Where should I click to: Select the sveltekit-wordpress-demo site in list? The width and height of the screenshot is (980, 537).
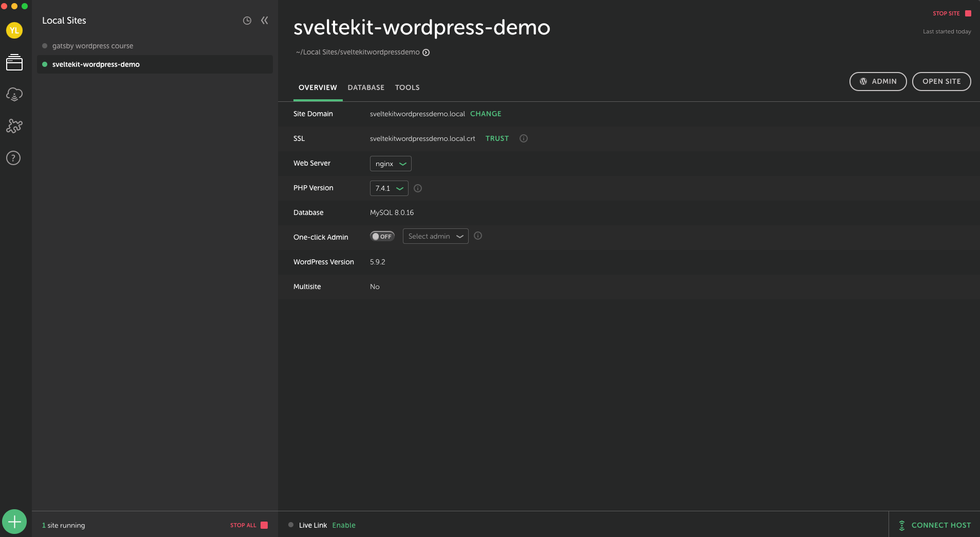click(155, 64)
